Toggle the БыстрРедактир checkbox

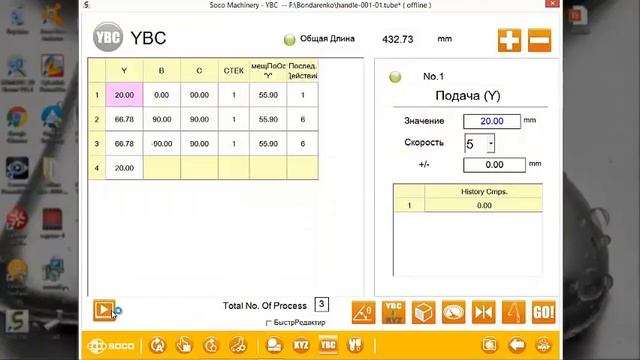(269, 323)
